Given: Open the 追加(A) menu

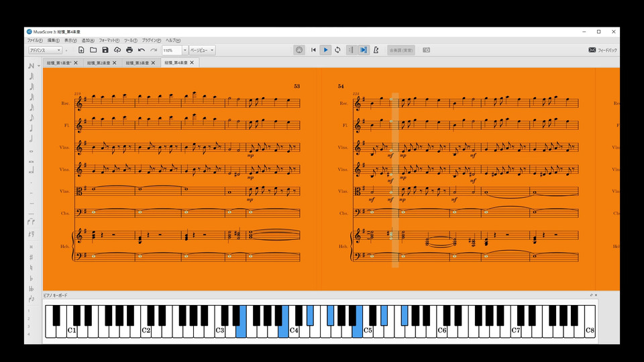Looking at the screenshot, I should pyautogui.click(x=88, y=40).
